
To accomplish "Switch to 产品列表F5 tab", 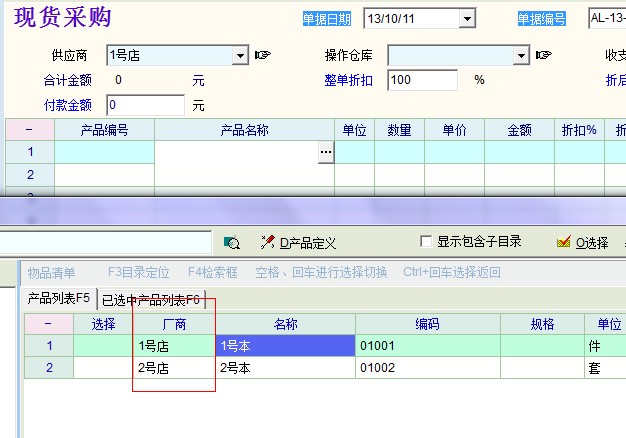I will (x=59, y=298).
